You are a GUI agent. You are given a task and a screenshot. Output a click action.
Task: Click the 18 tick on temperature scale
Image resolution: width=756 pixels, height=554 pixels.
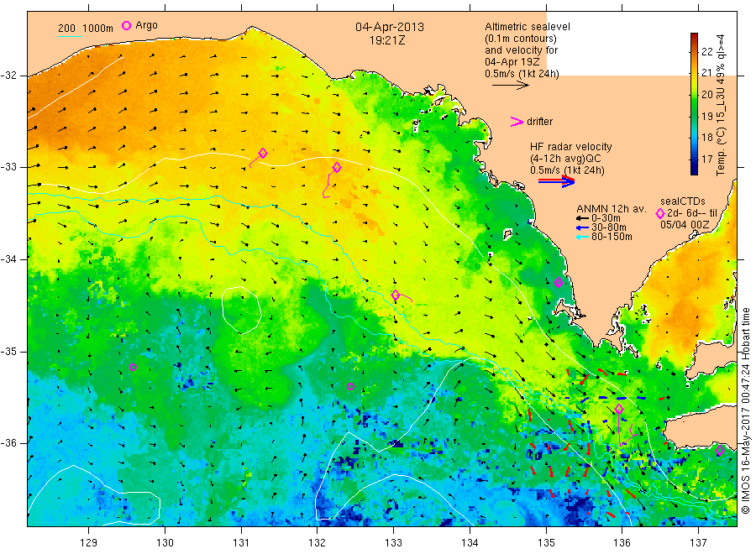706,138
